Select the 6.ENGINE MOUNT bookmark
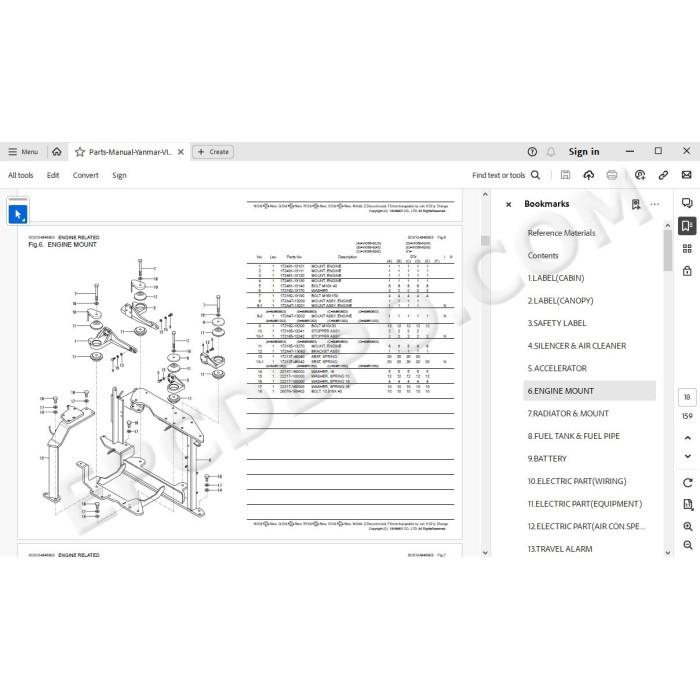The image size is (700, 700). pyautogui.click(x=589, y=391)
